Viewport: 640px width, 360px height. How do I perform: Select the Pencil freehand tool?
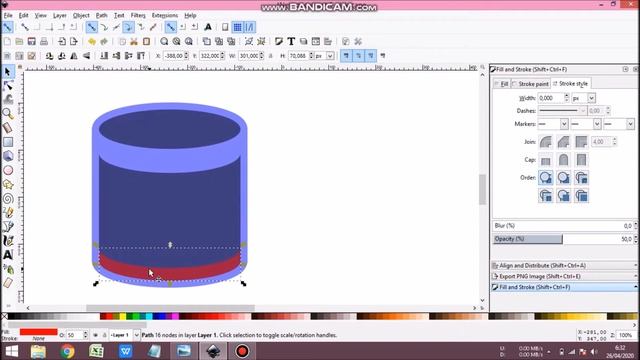(8, 213)
